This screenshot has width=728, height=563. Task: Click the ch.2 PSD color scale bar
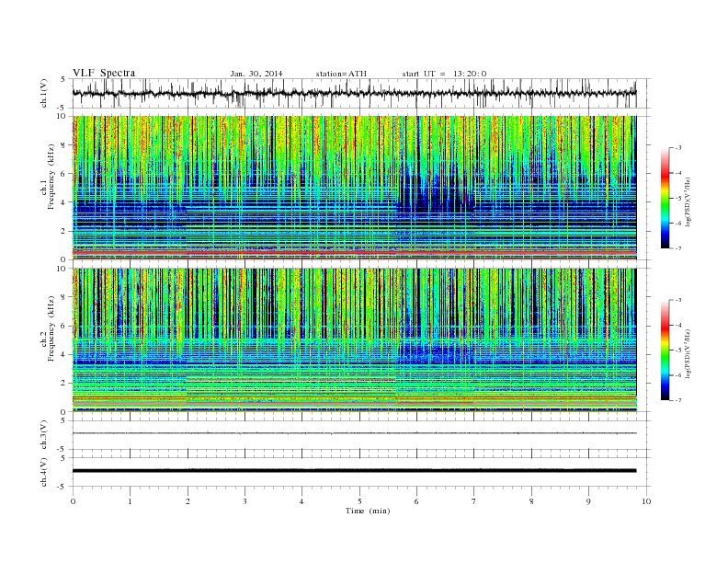point(665,350)
